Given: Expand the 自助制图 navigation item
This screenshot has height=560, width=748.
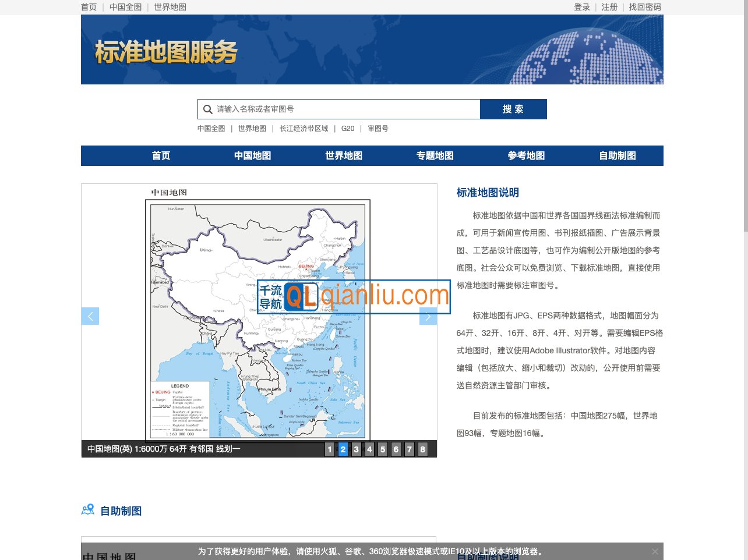Looking at the screenshot, I should [x=617, y=155].
